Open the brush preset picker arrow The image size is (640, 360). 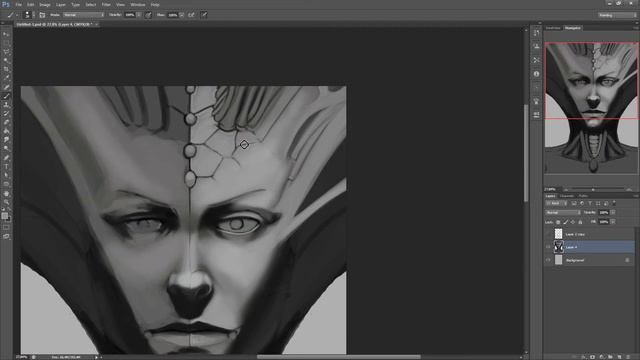point(33,15)
